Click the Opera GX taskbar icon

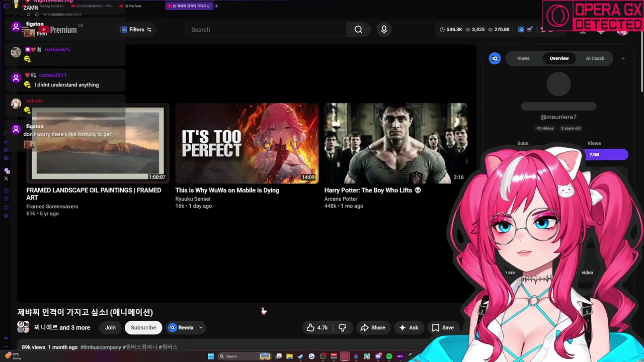(x=345, y=356)
